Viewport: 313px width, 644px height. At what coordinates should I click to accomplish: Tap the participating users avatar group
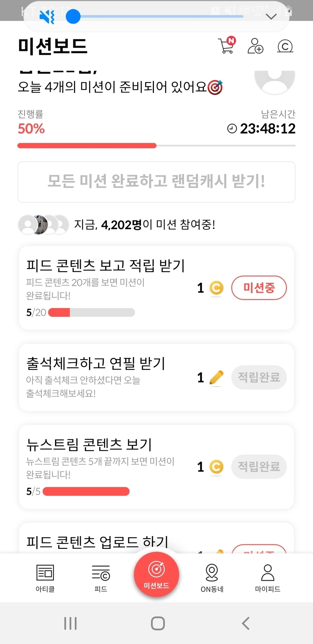pyautogui.click(x=43, y=225)
